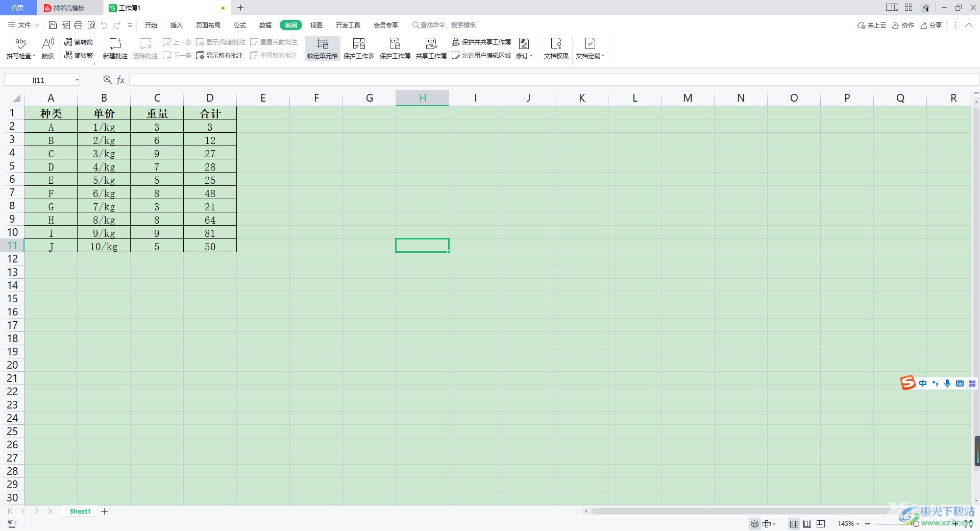Expand the File (文件) menu arrow
The width and height of the screenshot is (980, 531).
pyautogui.click(x=36, y=25)
